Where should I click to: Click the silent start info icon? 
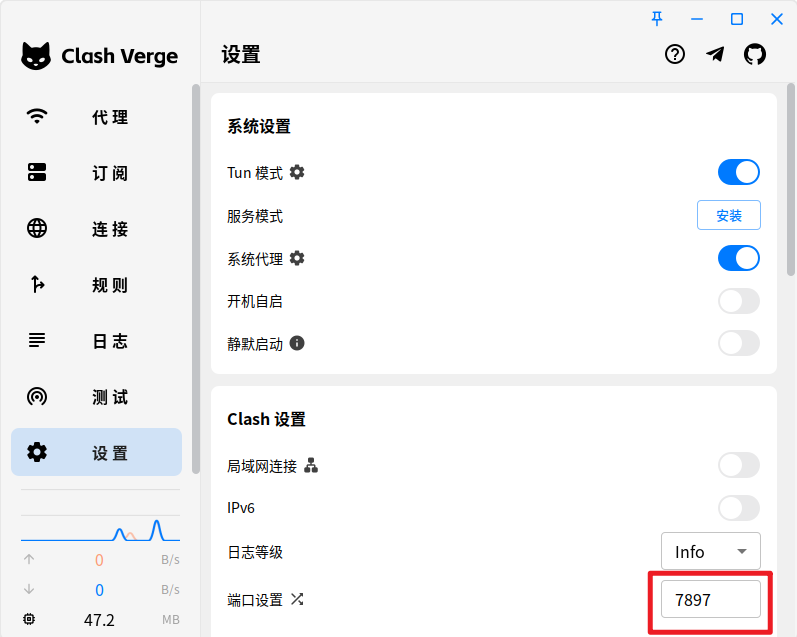point(297,344)
